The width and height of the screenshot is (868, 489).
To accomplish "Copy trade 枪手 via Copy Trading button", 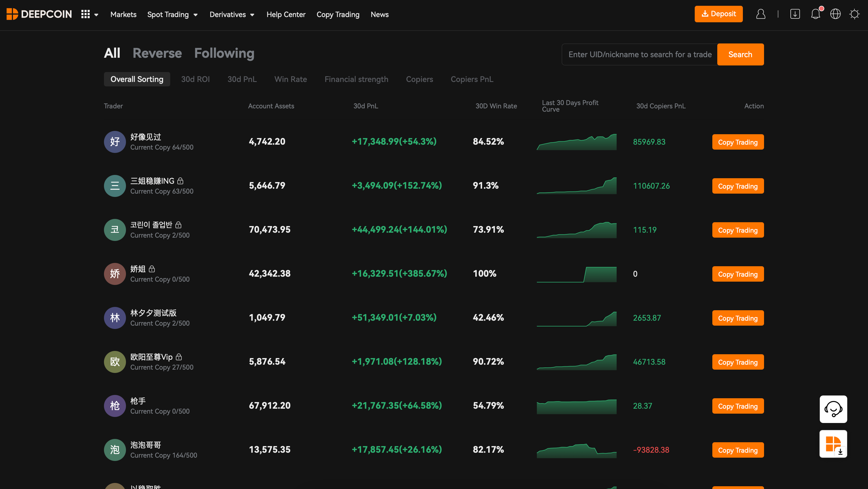I will click(x=738, y=406).
